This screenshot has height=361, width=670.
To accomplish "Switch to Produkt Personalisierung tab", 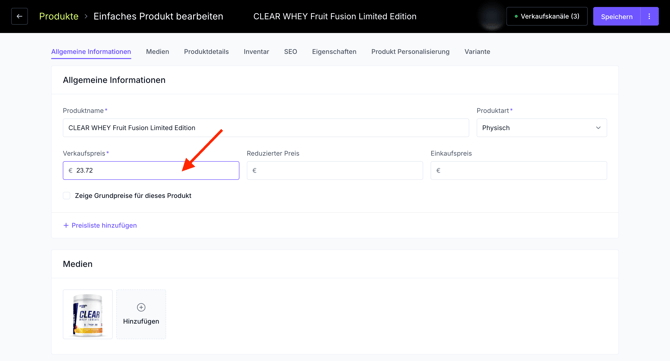I will tap(410, 52).
